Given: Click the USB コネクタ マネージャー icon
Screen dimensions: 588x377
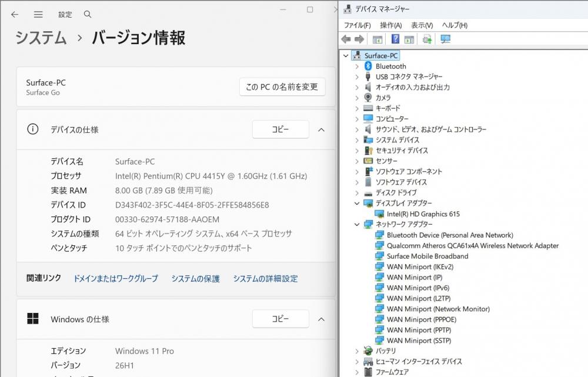Looking at the screenshot, I should pos(368,76).
